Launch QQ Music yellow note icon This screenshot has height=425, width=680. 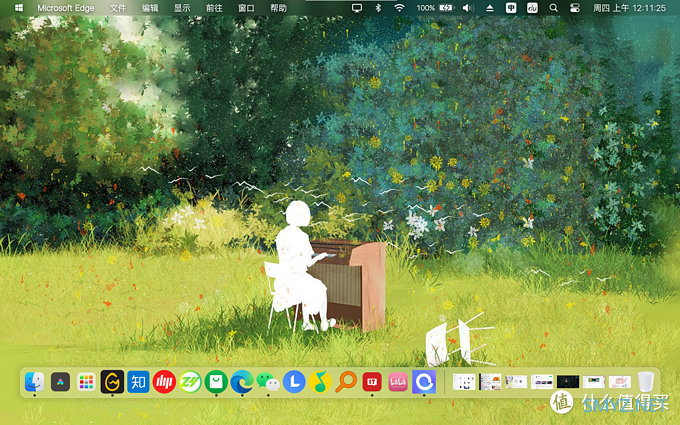(320, 382)
